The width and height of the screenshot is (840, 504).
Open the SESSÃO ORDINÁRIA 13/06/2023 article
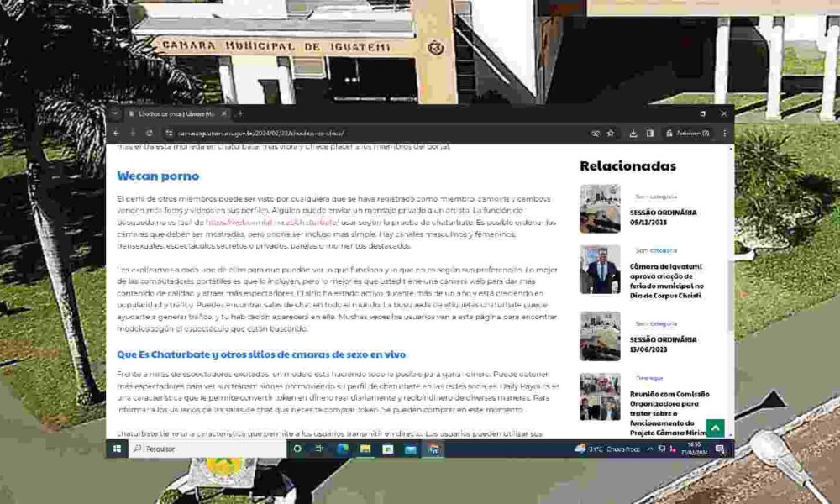(x=664, y=344)
